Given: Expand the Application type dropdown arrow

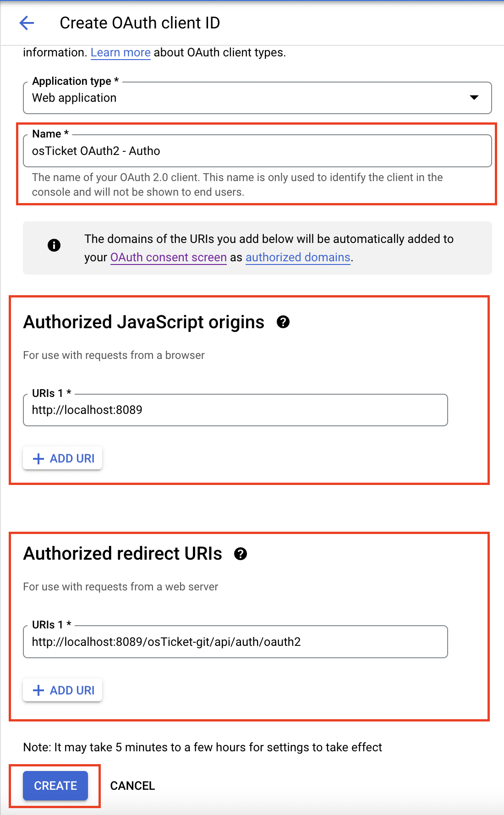Looking at the screenshot, I should click(474, 97).
